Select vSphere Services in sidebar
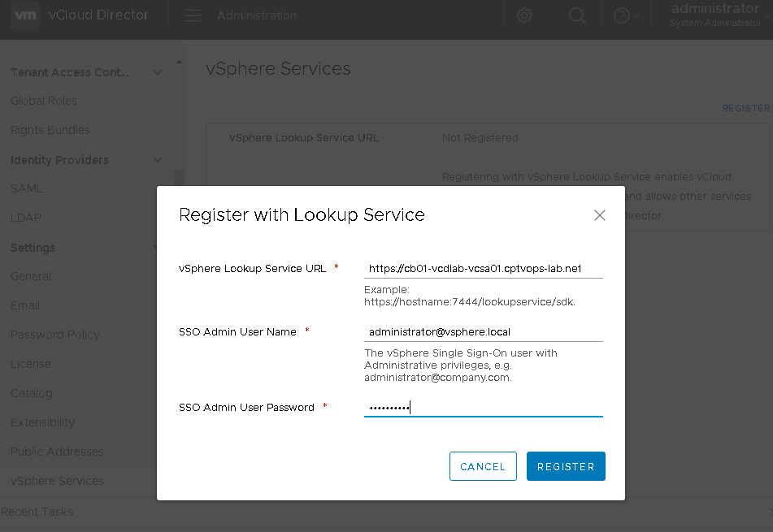 point(57,481)
